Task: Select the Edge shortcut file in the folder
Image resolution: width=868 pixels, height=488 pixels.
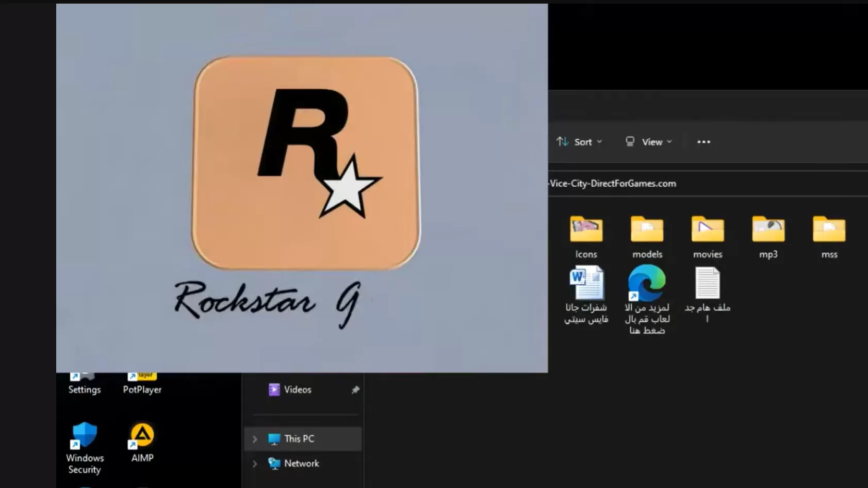Action: click(647, 300)
